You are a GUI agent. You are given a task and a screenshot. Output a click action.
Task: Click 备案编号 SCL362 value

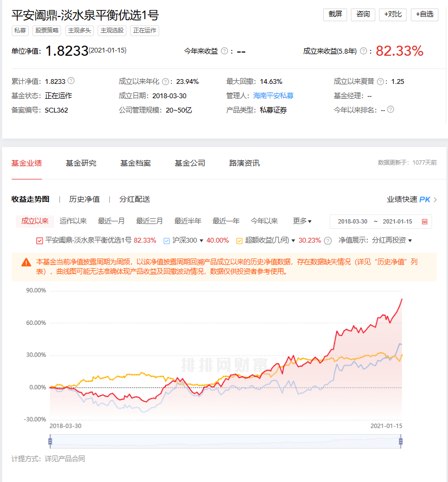coord(56,110)
